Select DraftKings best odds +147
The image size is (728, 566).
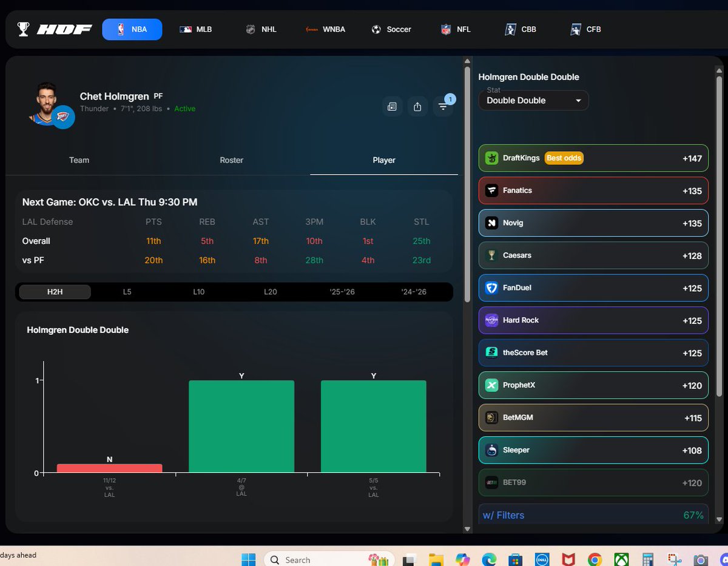pyautogui.click(x=593, y=158)
